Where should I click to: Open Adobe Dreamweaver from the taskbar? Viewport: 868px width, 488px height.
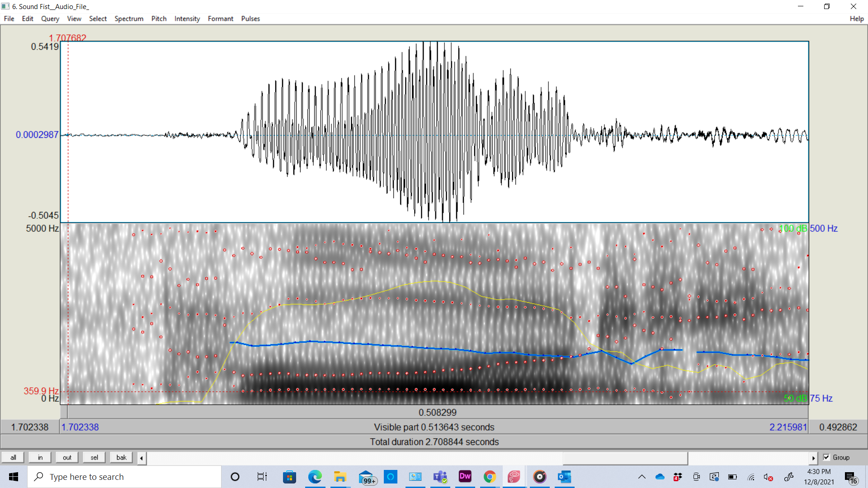click(465, 477)
